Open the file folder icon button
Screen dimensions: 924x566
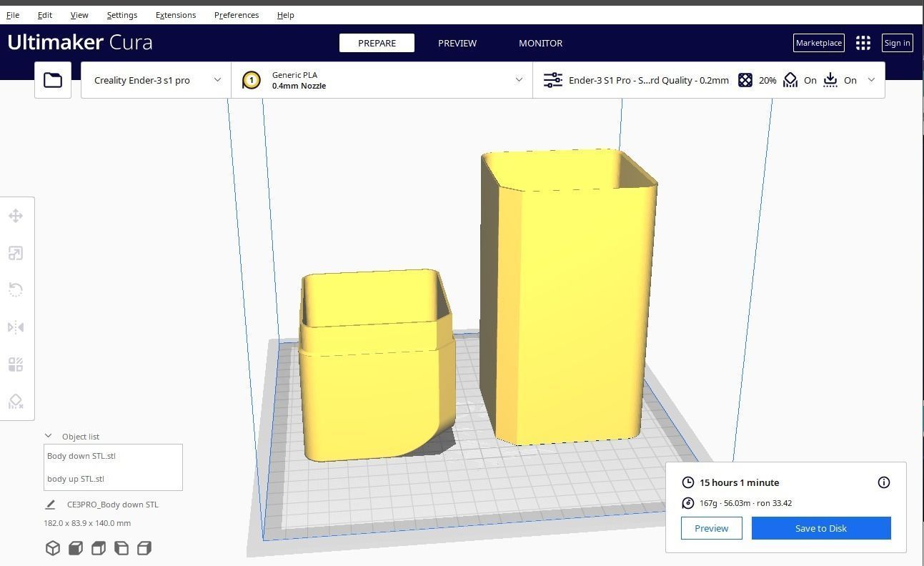[x=53, y=80]
